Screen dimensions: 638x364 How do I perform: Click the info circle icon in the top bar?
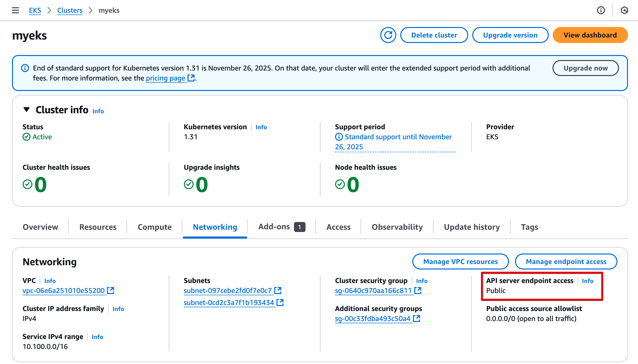601,10
